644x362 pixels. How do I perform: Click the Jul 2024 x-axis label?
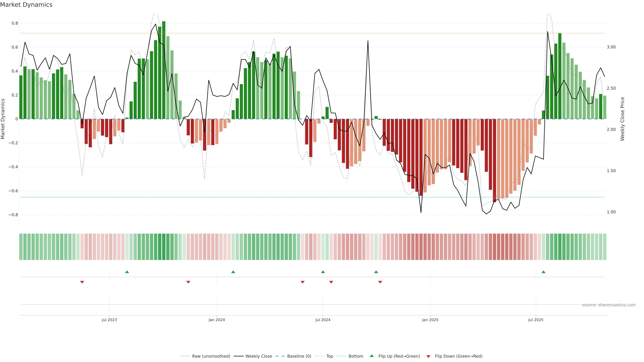[x=323, y=320]
